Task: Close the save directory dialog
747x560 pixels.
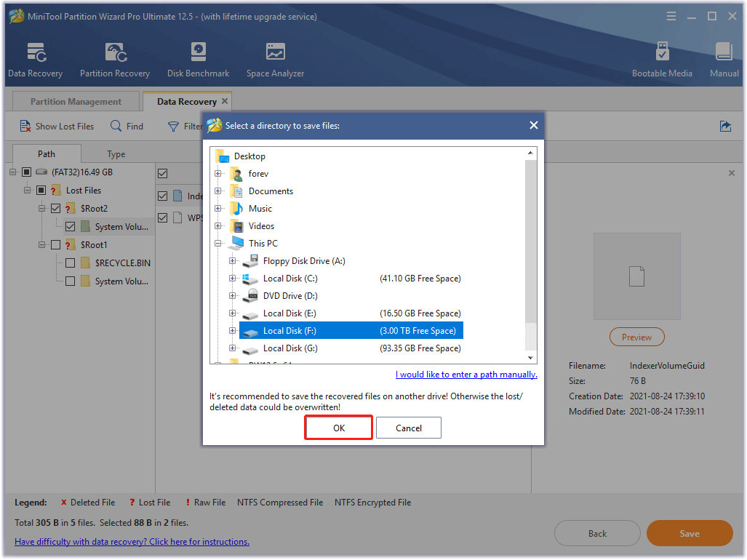Action: coord(534,125)
